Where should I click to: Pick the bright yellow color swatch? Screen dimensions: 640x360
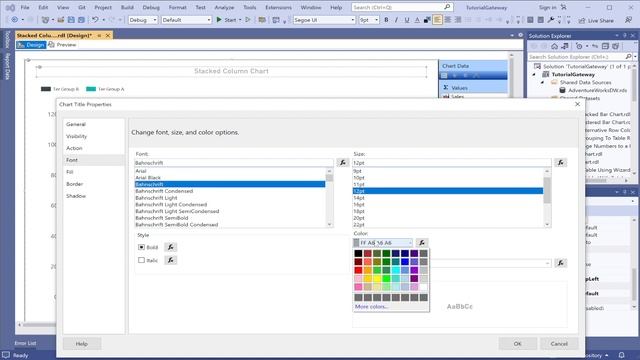point(377,278)
